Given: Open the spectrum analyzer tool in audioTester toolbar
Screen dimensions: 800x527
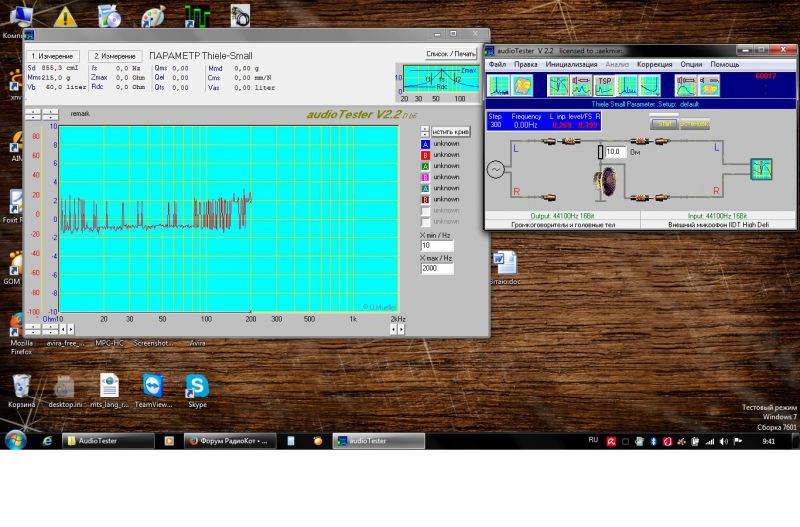Looking at the screenshot, I should [x=498, y=85].
